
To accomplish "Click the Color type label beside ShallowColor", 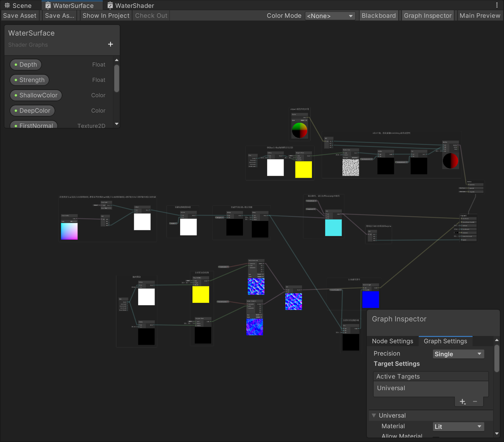I will 98,95.
